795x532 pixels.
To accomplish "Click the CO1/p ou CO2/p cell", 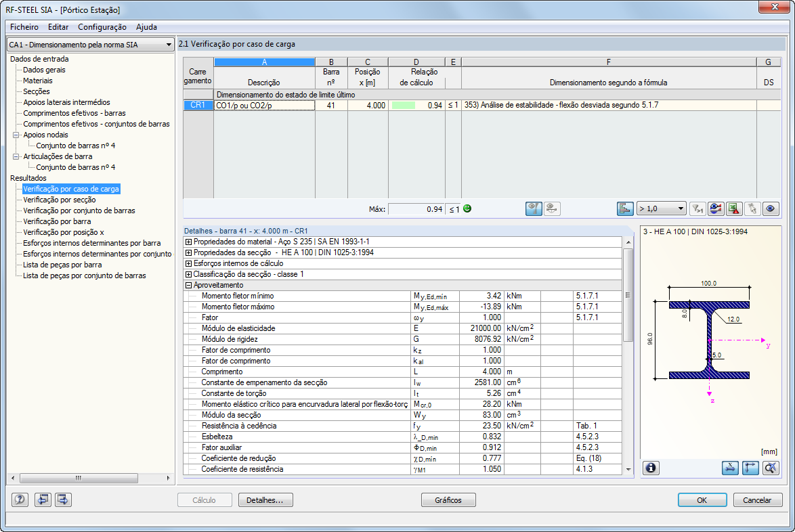I will (264, 106).
